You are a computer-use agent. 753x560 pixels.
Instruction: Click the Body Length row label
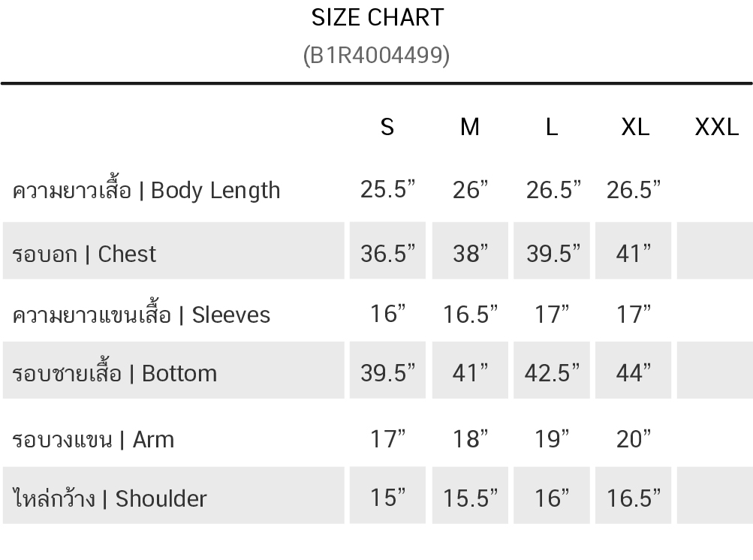point(146,191)
